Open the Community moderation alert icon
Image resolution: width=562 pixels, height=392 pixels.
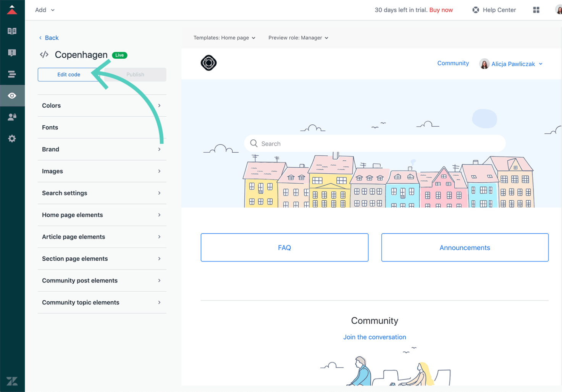tap(12, 53)
